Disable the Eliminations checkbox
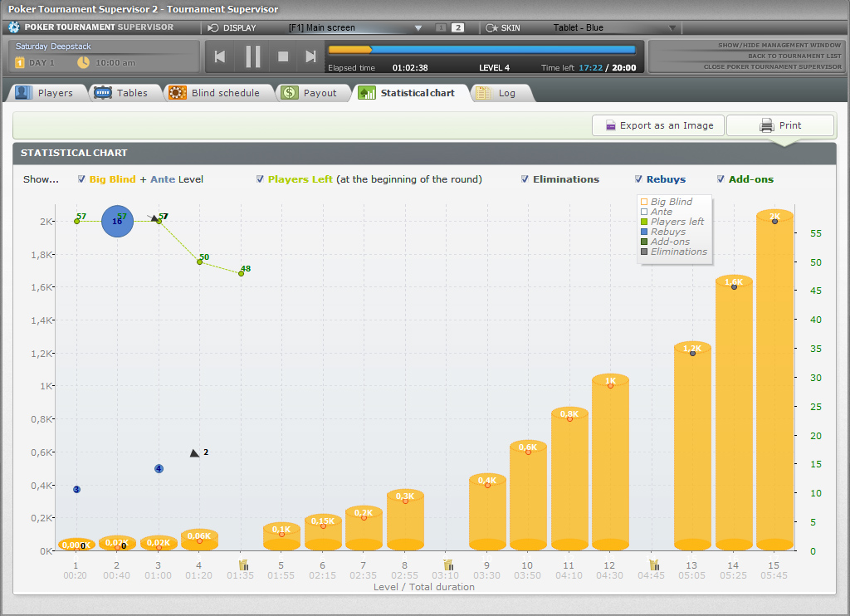The width and height of the screenshot is (850, 616). coord(525,179)
